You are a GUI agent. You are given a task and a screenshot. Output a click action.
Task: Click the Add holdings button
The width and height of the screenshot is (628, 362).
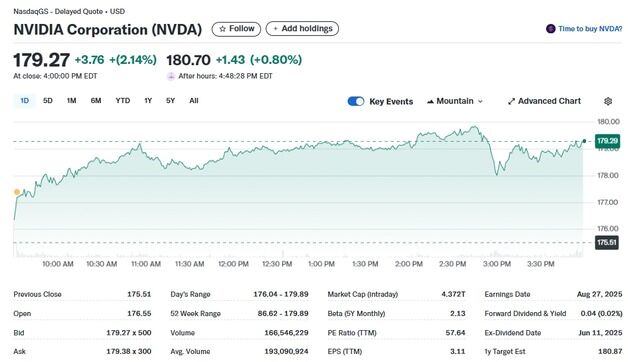302,29
